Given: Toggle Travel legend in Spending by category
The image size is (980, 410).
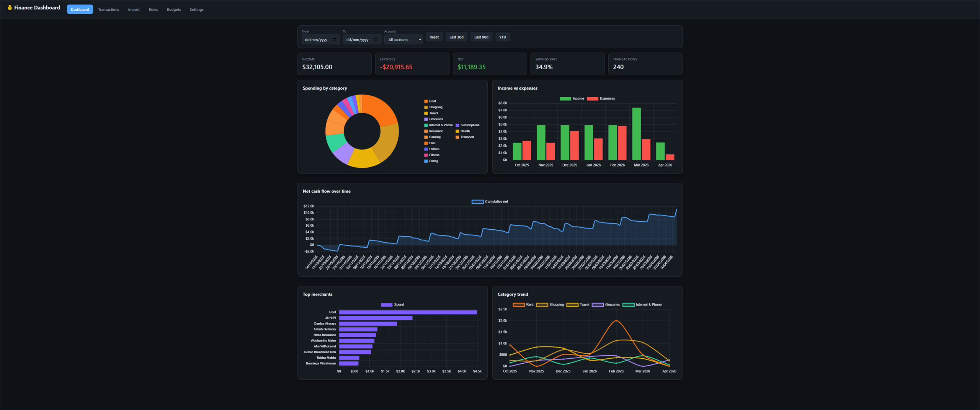Looking at the screenshot, I should click(431, 113).
